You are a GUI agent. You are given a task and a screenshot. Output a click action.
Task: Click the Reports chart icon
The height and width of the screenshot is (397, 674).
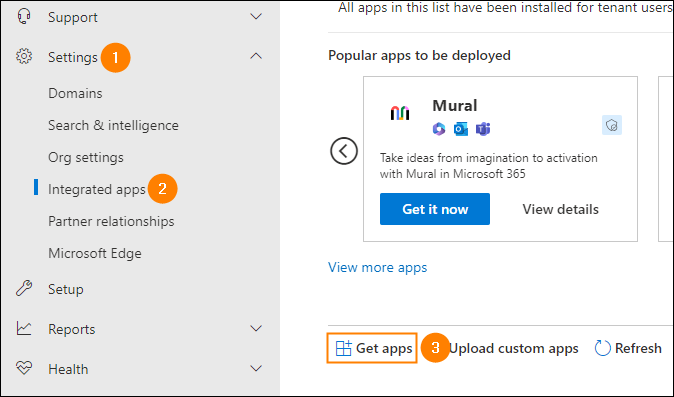(x=24, y=329)
